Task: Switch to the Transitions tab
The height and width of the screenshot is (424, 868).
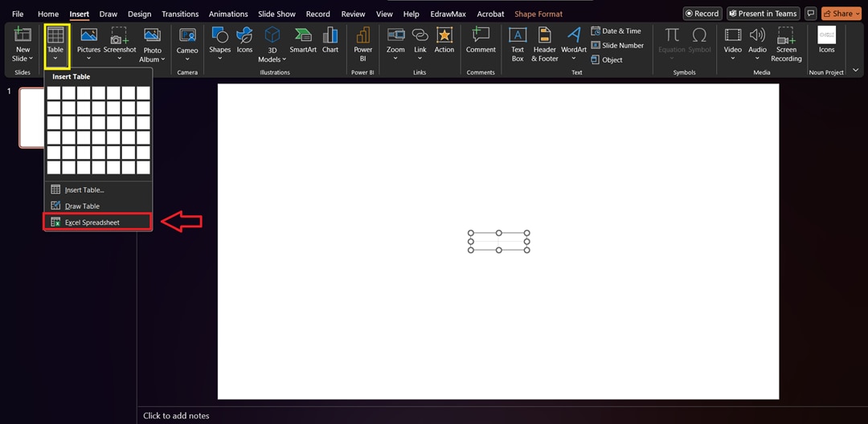Action: click(180, 14)
